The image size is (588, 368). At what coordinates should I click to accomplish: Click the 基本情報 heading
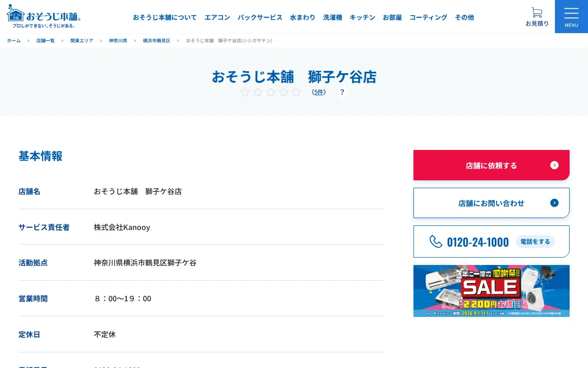pos(40,156)
